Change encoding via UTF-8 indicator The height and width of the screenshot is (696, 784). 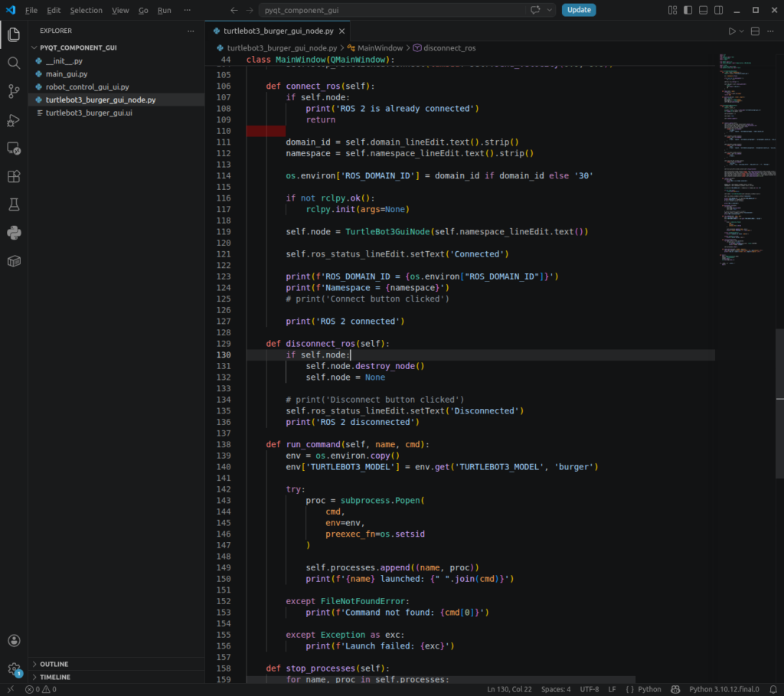589,690
